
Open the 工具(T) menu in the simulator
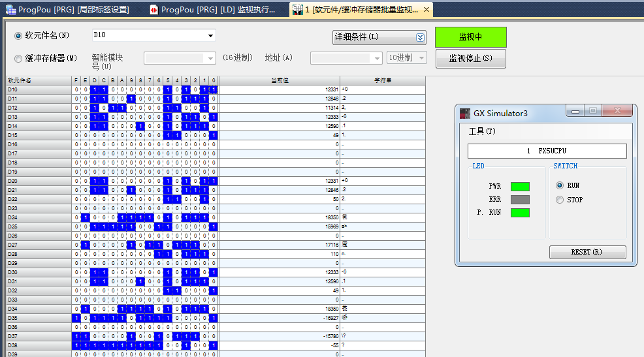coord(482,131)
